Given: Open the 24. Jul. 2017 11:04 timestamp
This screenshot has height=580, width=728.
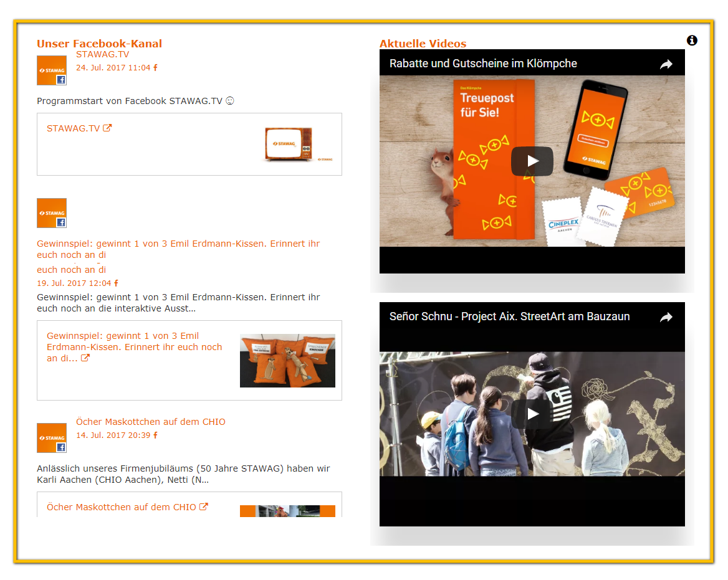Looking at the screenshot, I should click(x=113, y=67).
